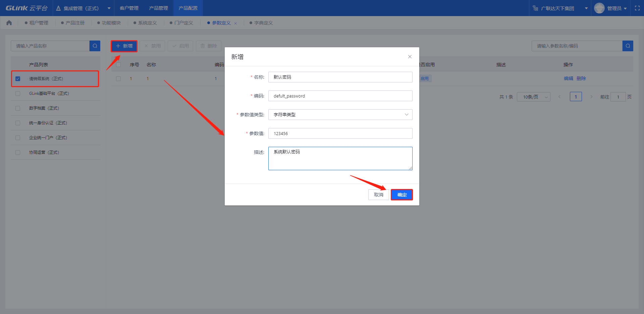Click the 启用 enable toolbar button
This screenshot has height=314, width=644.
pyautogui.click(x=180, y=46)
